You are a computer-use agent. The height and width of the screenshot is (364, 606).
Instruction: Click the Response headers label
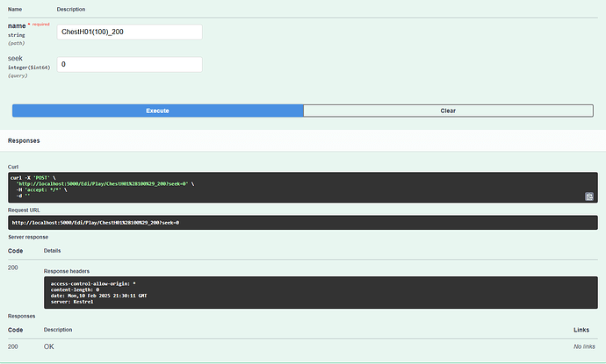[67, 271]
